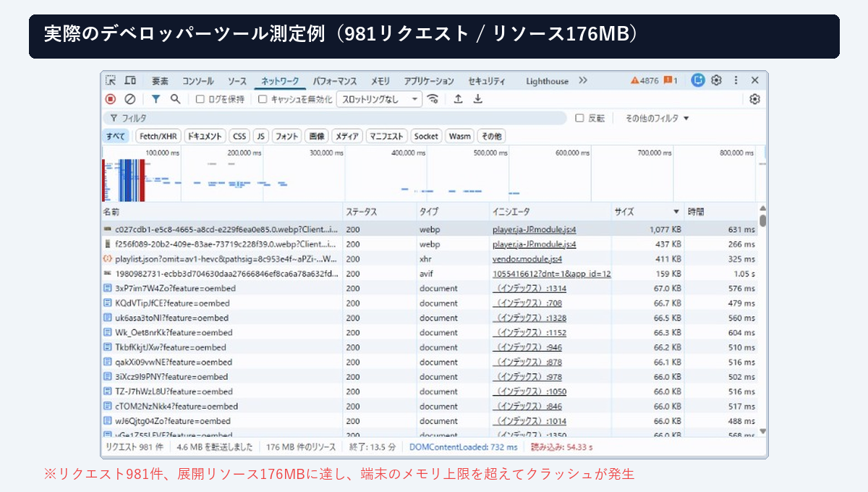Open the Lighthouse tab

(547, 81)
